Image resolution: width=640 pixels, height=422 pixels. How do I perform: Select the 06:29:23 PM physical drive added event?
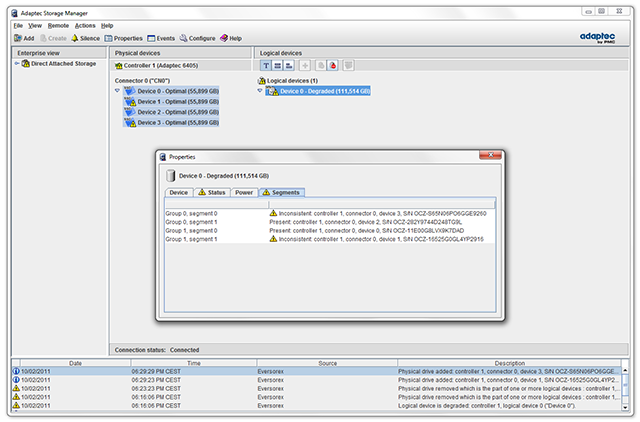tap(316, 380)
